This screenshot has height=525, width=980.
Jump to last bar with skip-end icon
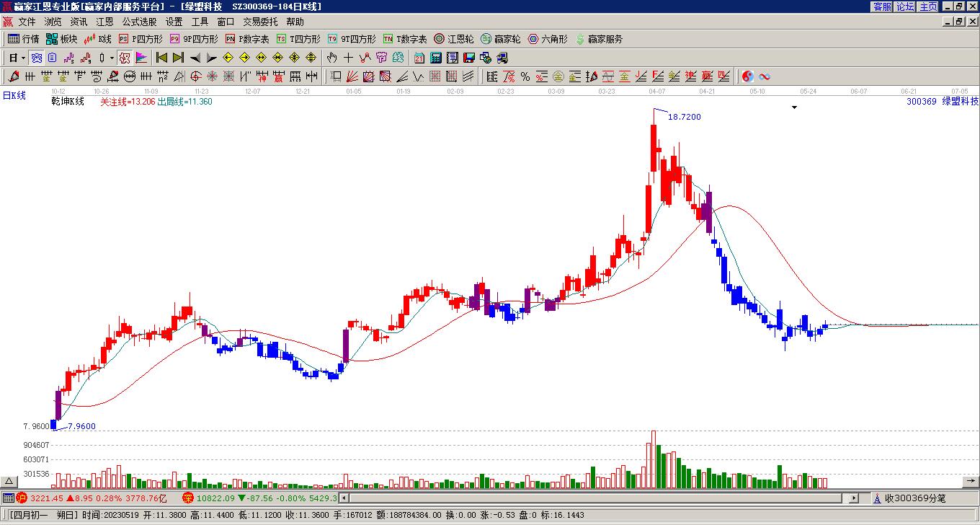tap(178, 58)
